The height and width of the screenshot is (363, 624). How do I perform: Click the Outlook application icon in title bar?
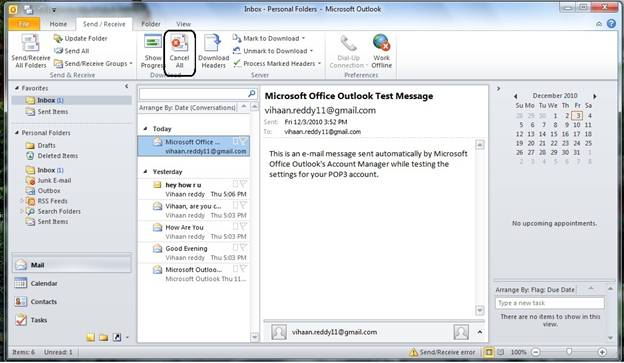click(x=13, y=9)
